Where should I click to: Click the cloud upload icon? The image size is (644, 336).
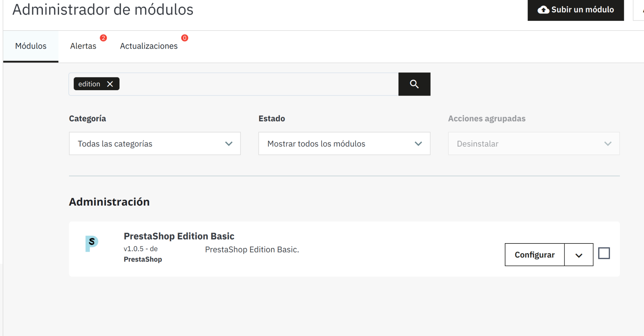(x=543, y=10)
